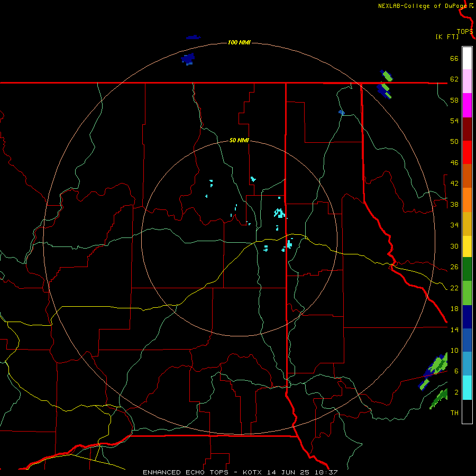Select the dark green legend color segment
476x476 pixels.
pyautogui.click(x=467, y=269)
